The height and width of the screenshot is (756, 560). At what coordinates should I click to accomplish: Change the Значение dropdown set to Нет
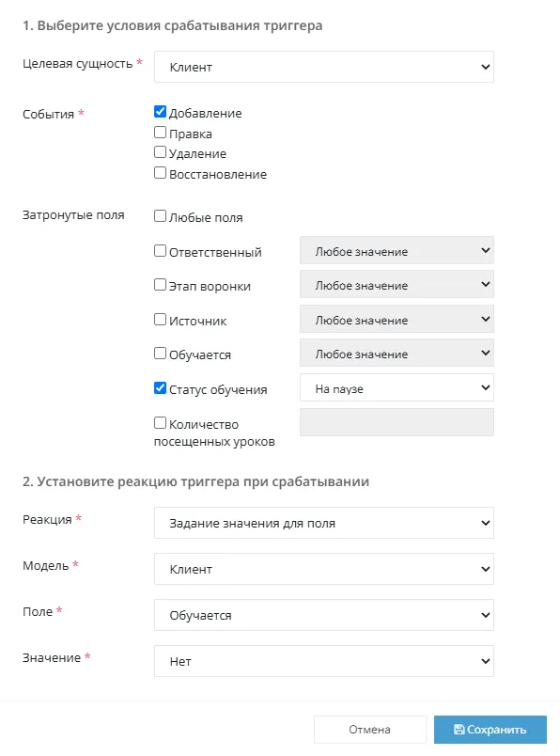[324, 661]
